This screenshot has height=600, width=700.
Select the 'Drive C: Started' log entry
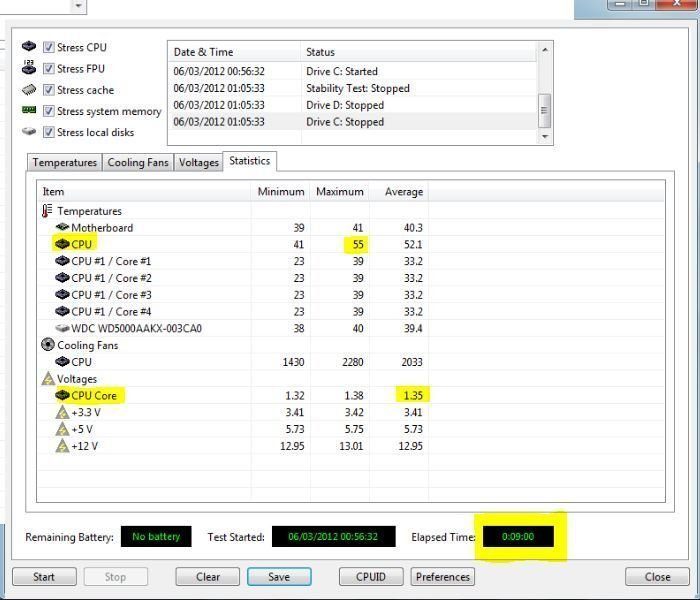click(x=353, y=71)
